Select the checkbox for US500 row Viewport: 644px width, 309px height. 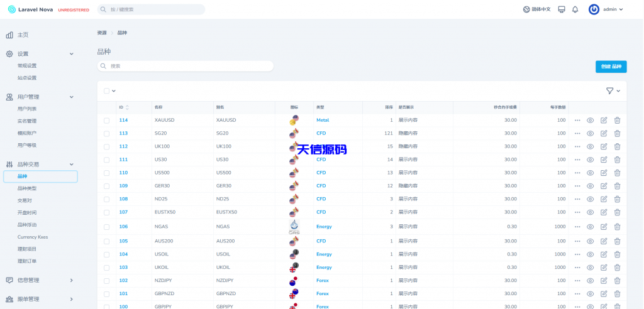pos(107,173)
